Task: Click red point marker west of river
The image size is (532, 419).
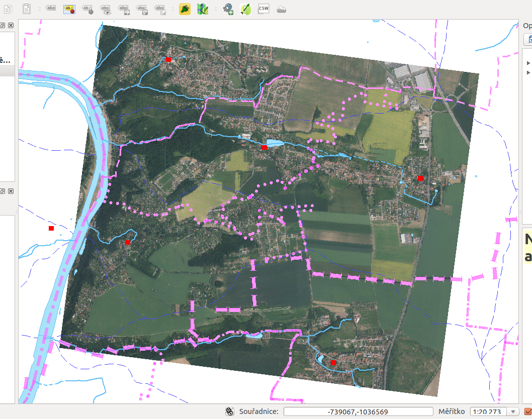Action: point(51,229)
